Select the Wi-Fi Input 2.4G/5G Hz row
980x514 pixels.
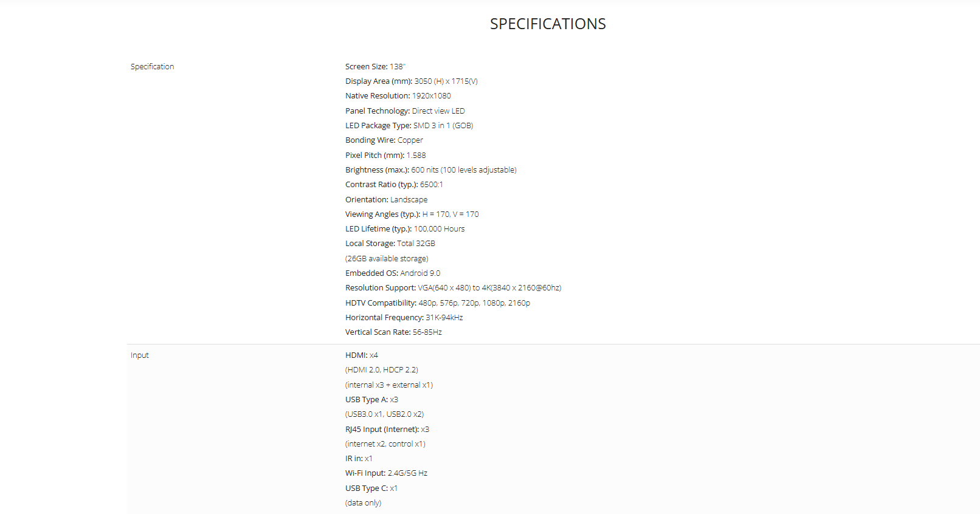pyautogui.click(x=386, y=473)
